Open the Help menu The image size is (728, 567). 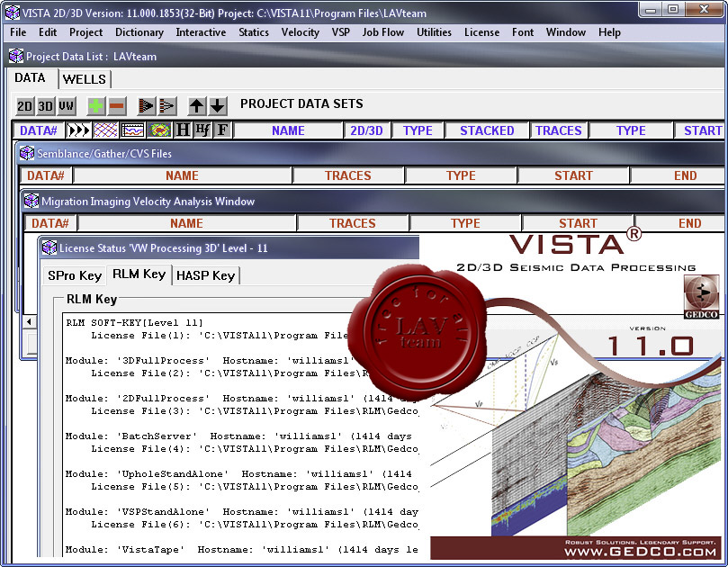(x=609, y=32)
